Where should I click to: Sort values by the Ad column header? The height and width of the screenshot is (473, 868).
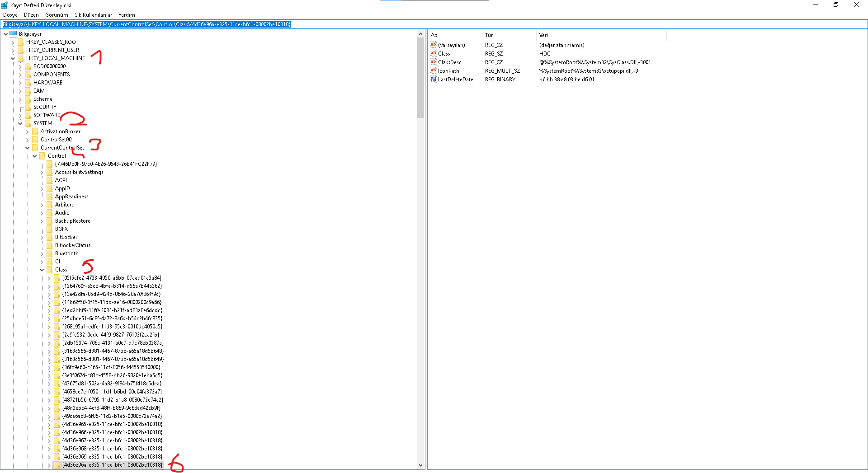coord(455,35)
